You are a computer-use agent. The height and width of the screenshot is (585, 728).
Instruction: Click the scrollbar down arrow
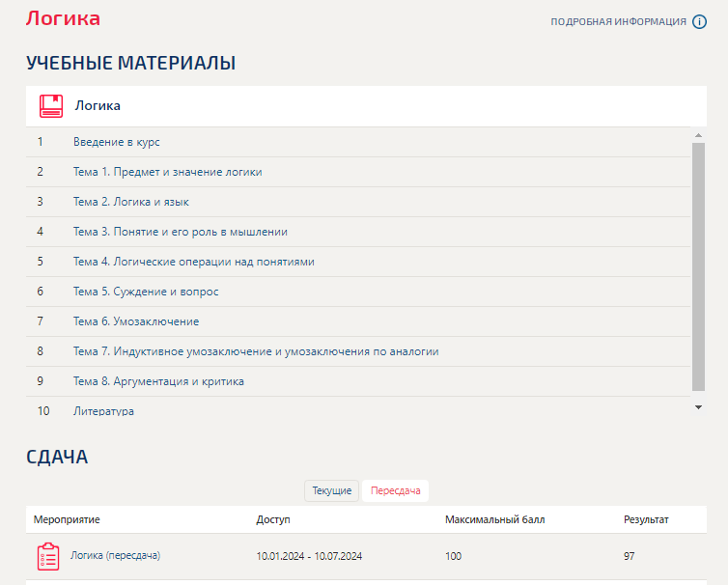(698, 407)
